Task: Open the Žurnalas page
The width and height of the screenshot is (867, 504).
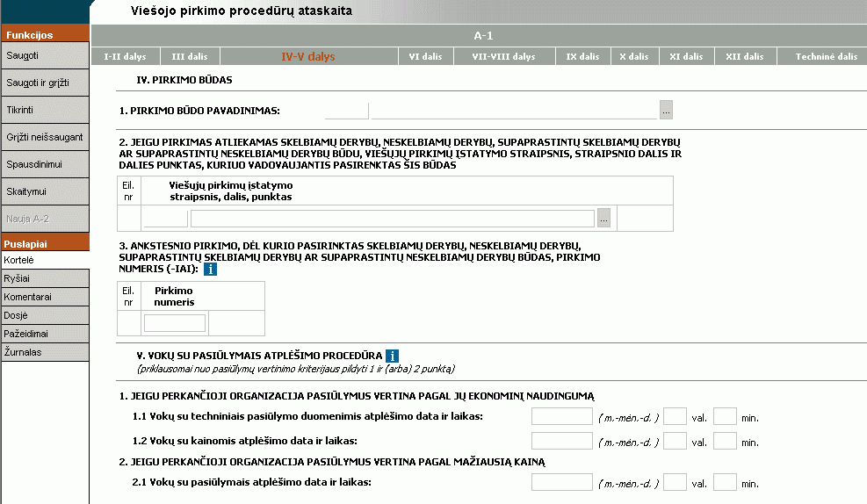Action: [45, 352]
